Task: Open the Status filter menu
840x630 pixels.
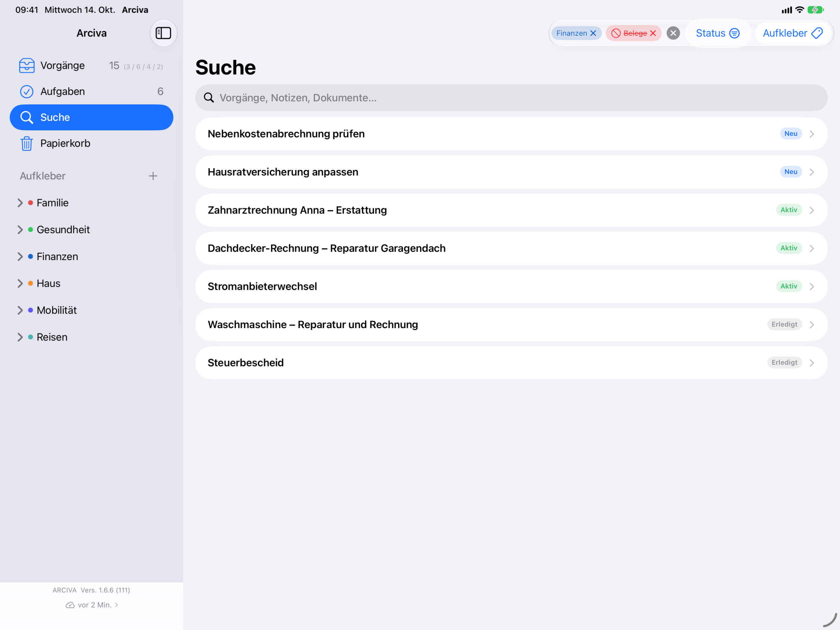Action: [717, 33]
